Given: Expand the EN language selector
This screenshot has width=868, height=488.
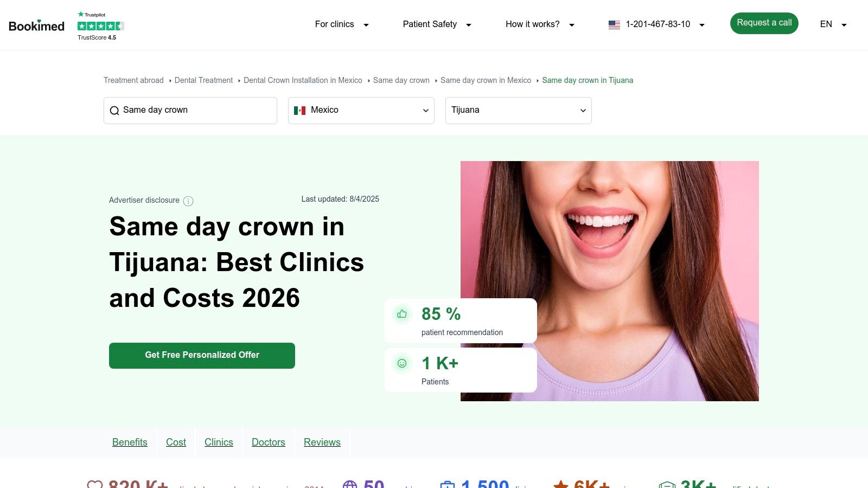Looking at the screenshot, I should click(832, 24).
